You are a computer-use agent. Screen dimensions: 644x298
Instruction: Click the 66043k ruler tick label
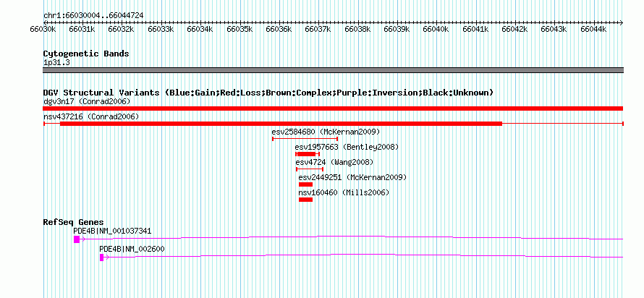tap(555, 29)
